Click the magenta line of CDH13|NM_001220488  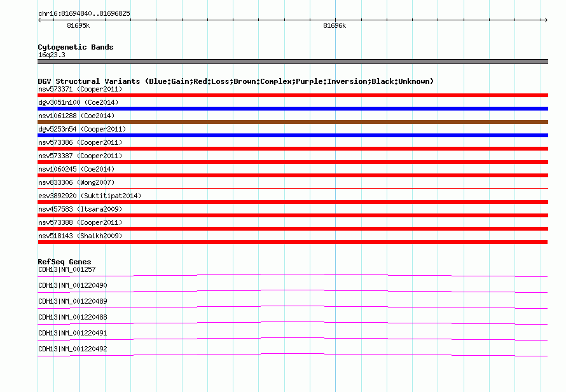pos(293,323)
